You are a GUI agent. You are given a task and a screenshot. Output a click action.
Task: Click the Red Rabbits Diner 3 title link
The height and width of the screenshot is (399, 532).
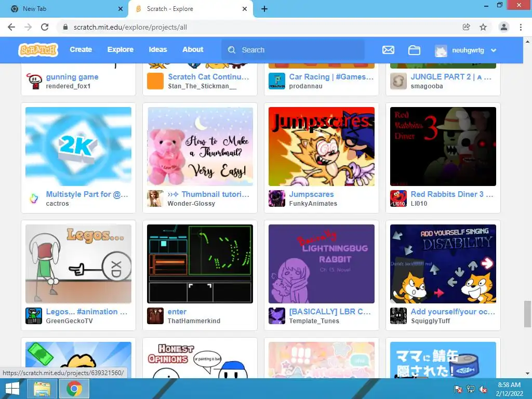click(452, 194)
